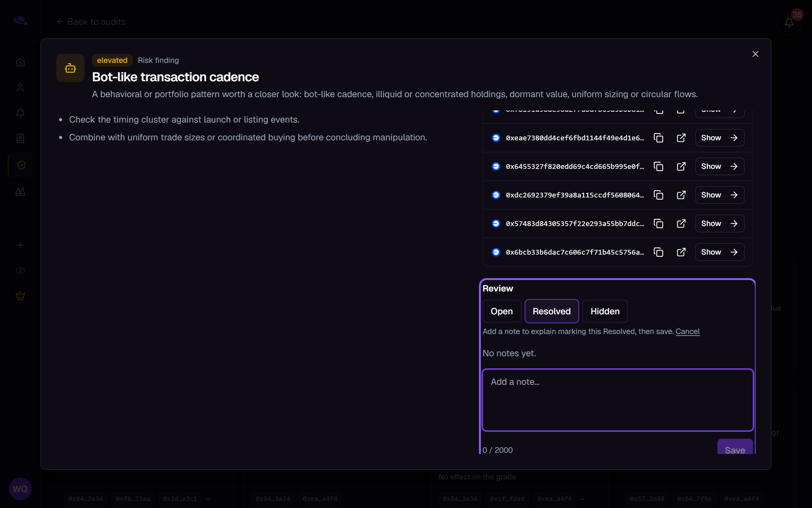Select the elevated severity badge

coord(112,60)
